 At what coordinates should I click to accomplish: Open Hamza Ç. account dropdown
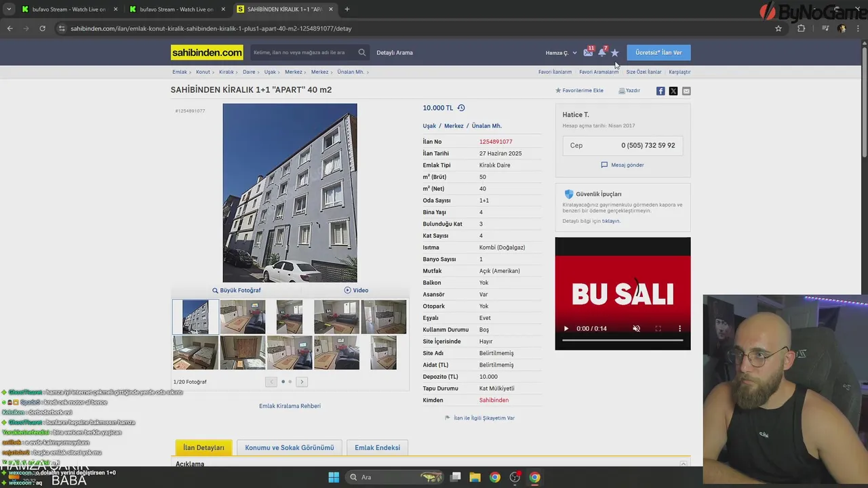pos(561,53)
